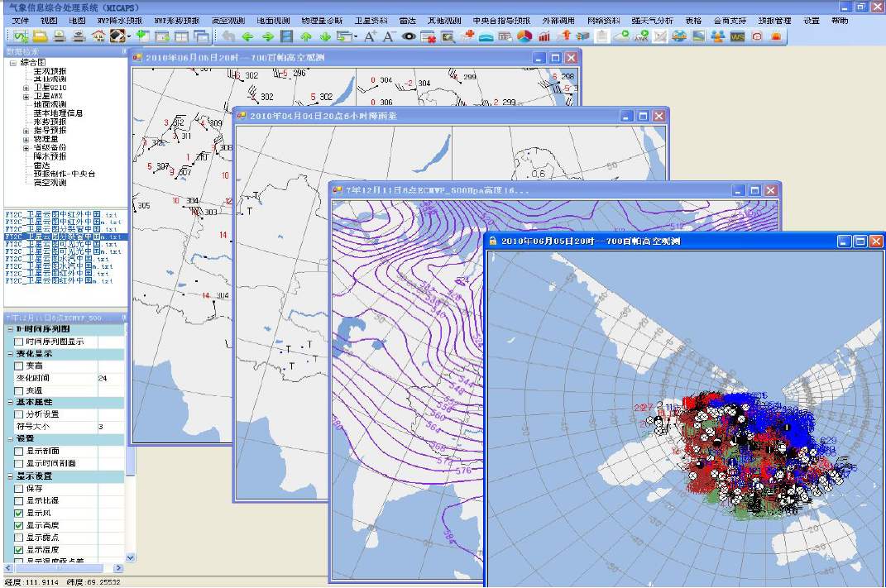
Task: Click the home icon in the toolbar
Action: pos(98,36)
